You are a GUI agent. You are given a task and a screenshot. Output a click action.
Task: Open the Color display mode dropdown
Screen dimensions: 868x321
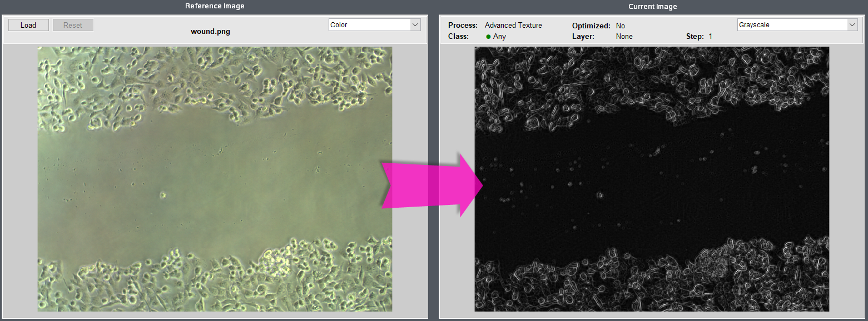374,25
